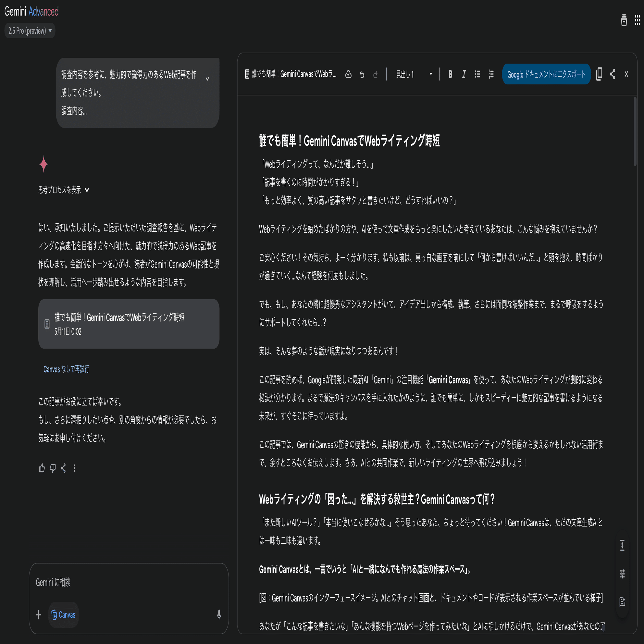Screen dimensions: 644x644
Task: Give a thumbs down to Gemini's response
Action: click(53, 468)
